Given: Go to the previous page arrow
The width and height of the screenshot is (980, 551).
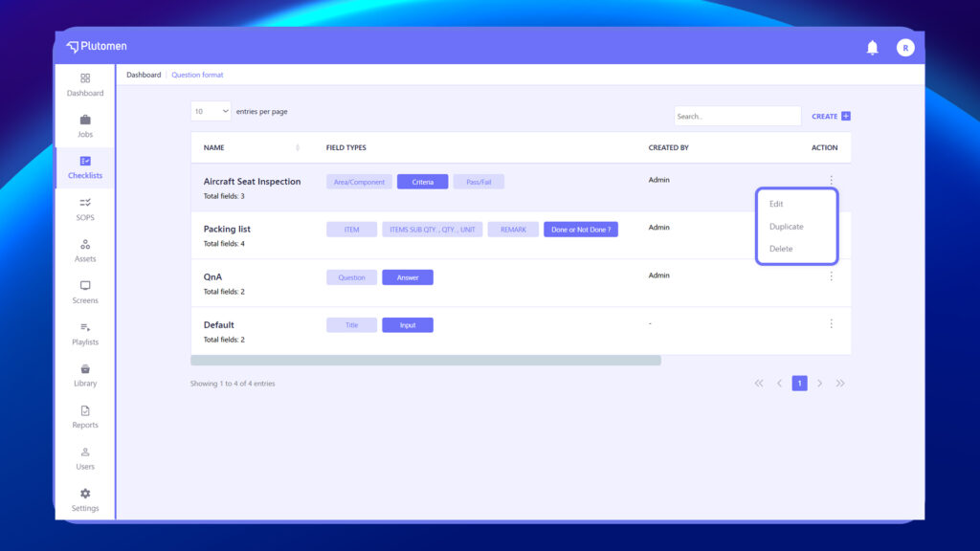Looking at the screenshot, I should [779, 383].
